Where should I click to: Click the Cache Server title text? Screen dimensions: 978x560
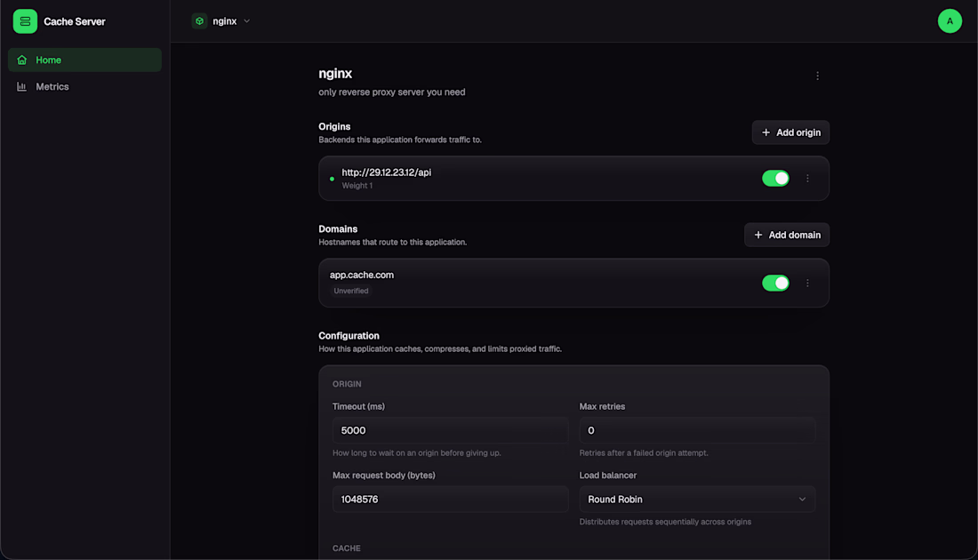(x=74, y=21)
